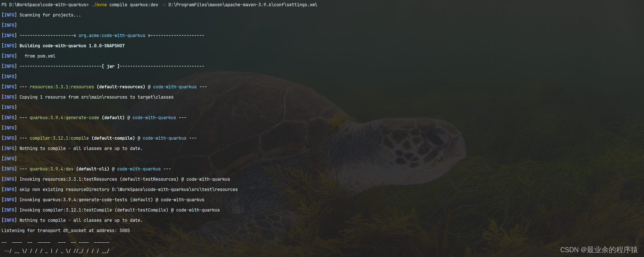Click first 'Nothing to compile' line after default-compile
644x257 pixels.
[72, 148]
